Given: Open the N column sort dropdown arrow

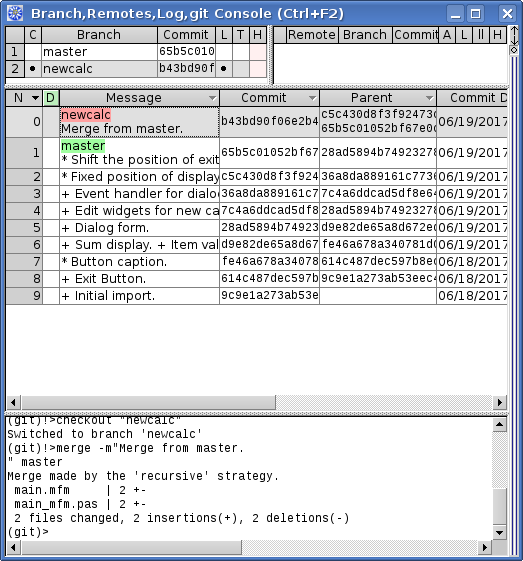Looking at the screenshot, I should point(35,98).
